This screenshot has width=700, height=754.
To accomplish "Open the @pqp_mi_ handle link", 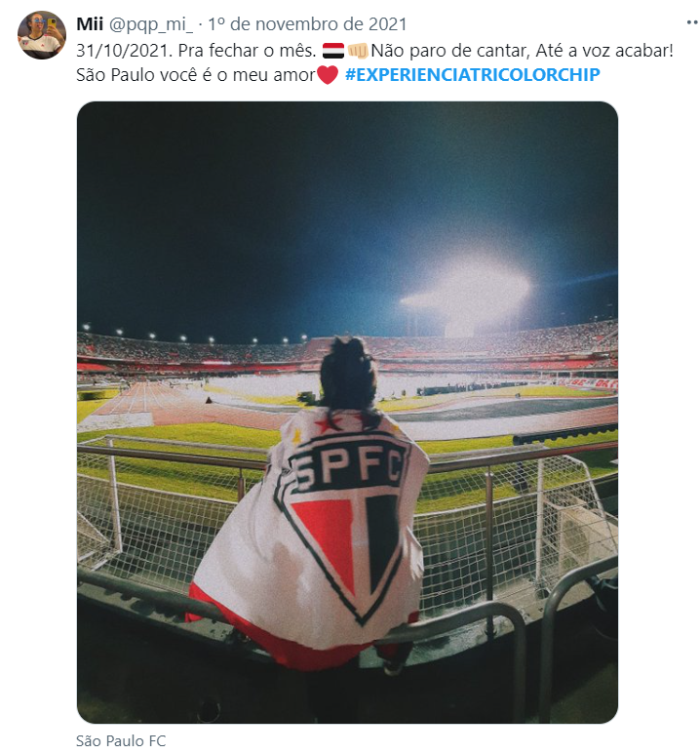I will tap(151, 24).
